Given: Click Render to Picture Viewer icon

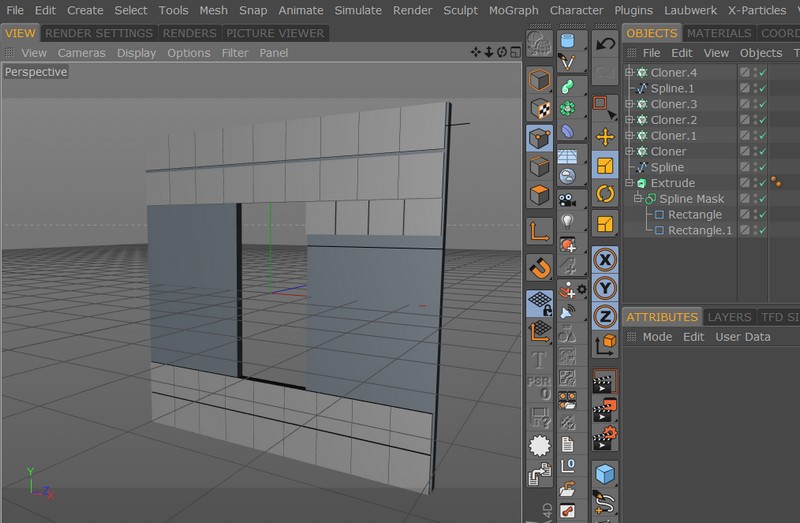Looking at the screenshot, I should pos(605,409).
